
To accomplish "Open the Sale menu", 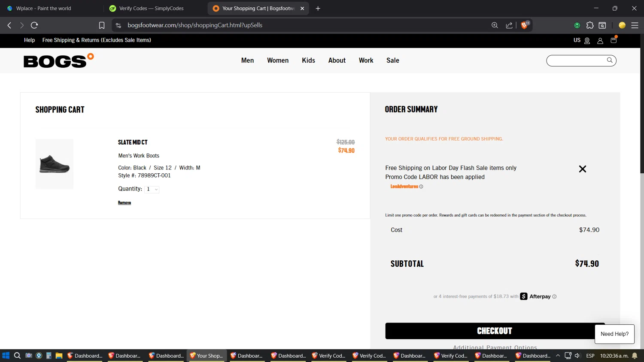I will click(393, 60).
